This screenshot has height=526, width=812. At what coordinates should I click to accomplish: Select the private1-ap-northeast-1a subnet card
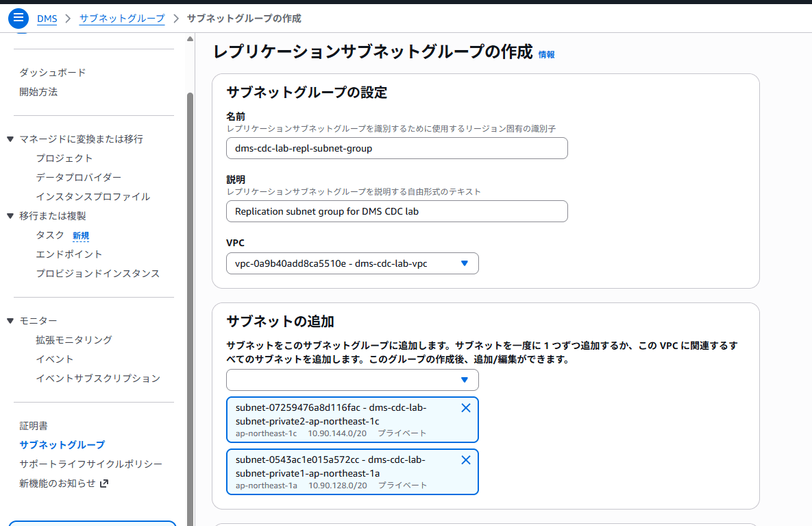point(352,472)
